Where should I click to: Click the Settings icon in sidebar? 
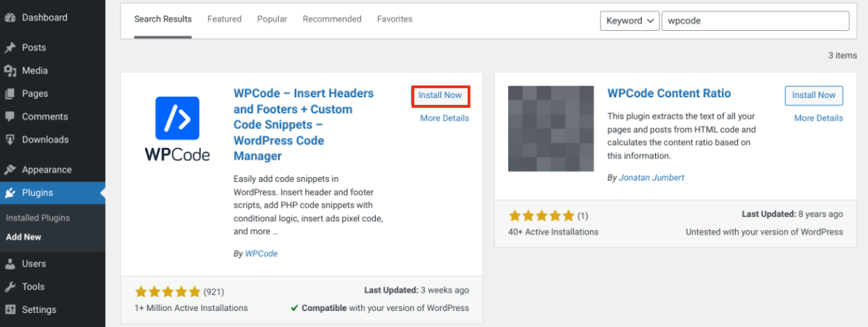coord(10,310)
